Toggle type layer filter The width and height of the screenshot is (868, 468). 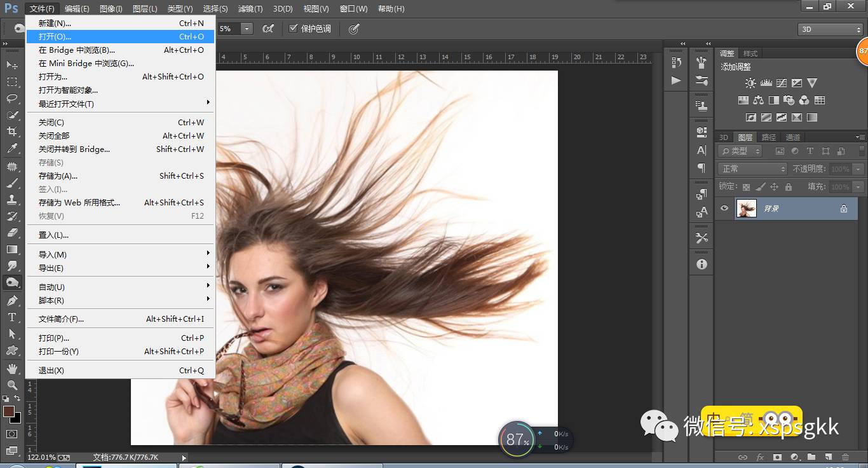810,151
